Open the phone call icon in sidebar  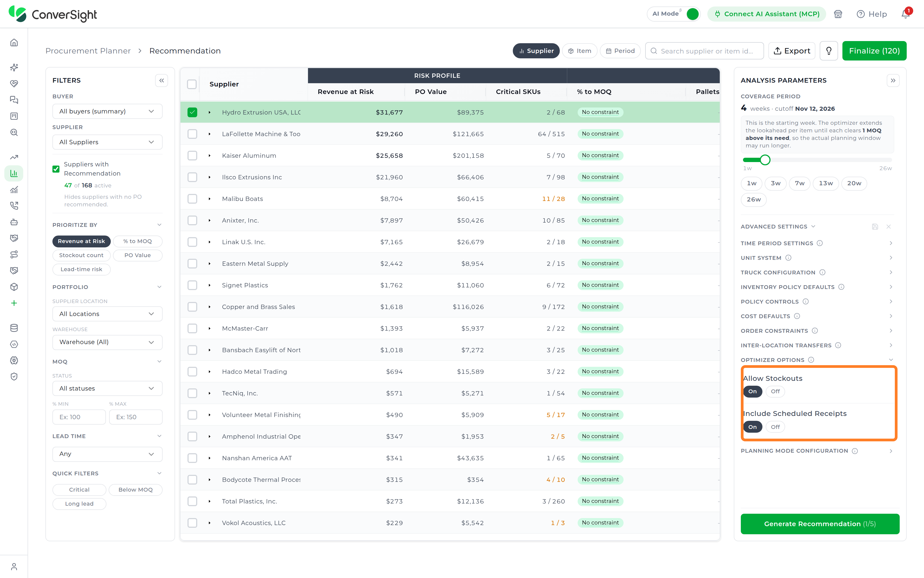pos(14,206)
